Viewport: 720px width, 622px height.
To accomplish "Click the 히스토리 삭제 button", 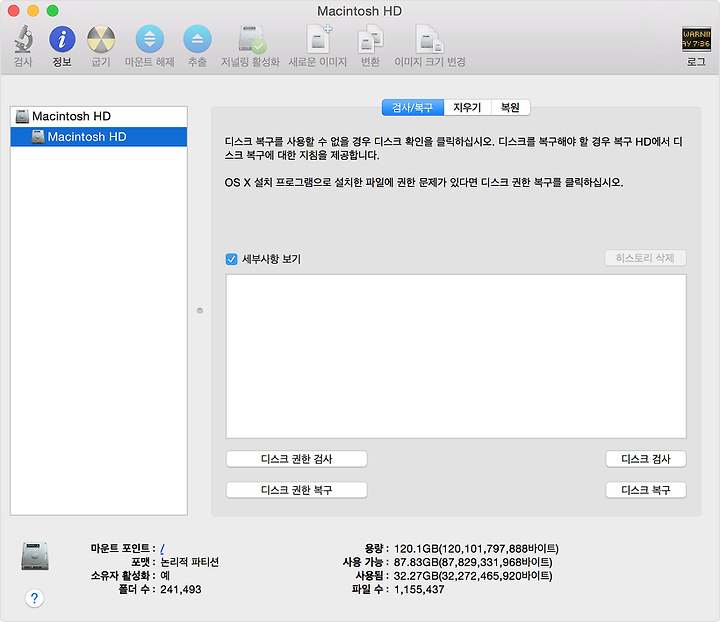I will 645,258.
